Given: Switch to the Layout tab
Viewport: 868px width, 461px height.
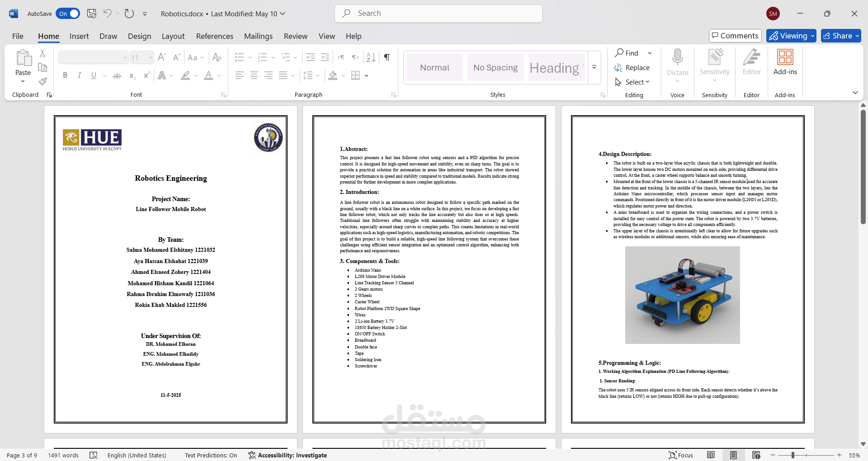Looking at the screenshot, I should pos(173,36).
